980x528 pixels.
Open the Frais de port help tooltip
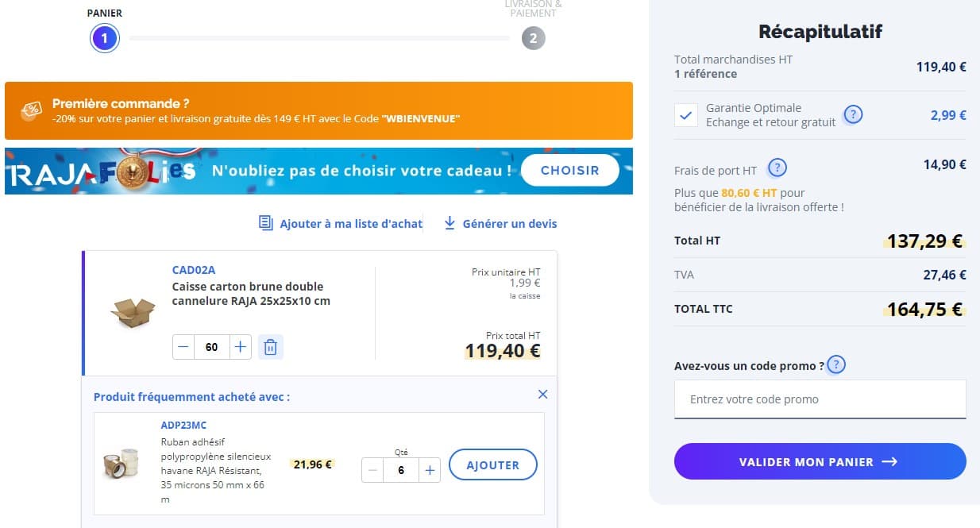[x=777, y=168]
